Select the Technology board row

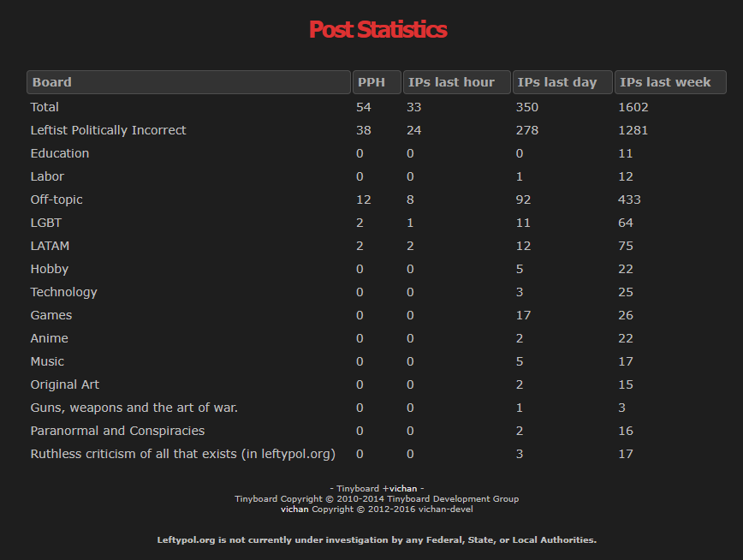pyautogui.click(x=64, y=292)
